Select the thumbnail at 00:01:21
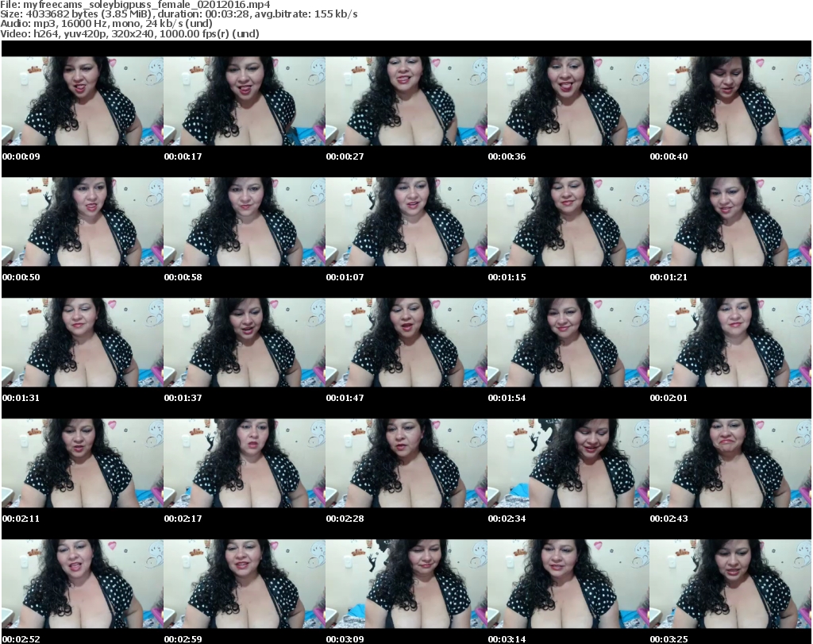 click(x=730, y=222)
